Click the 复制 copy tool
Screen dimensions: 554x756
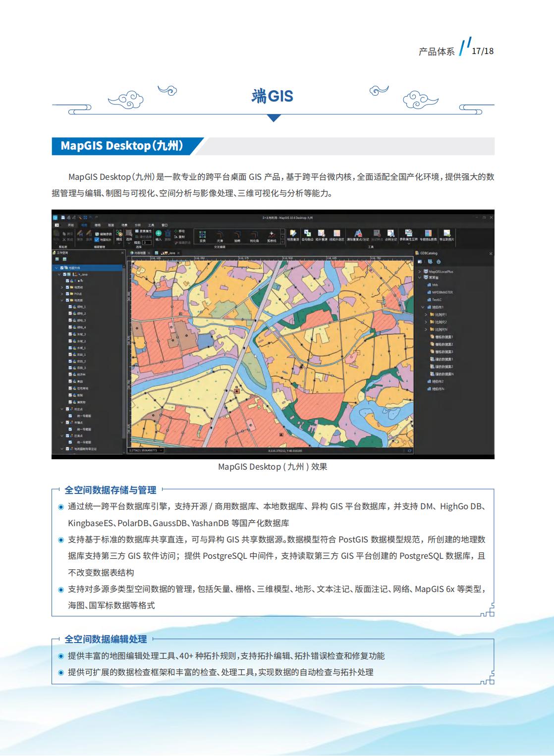[179, 237]
